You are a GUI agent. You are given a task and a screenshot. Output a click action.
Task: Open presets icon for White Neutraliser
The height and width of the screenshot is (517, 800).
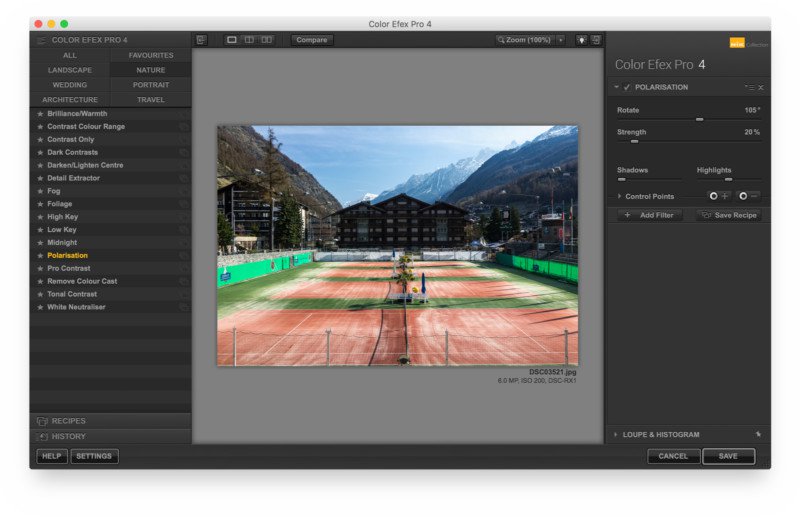(184, 307)
